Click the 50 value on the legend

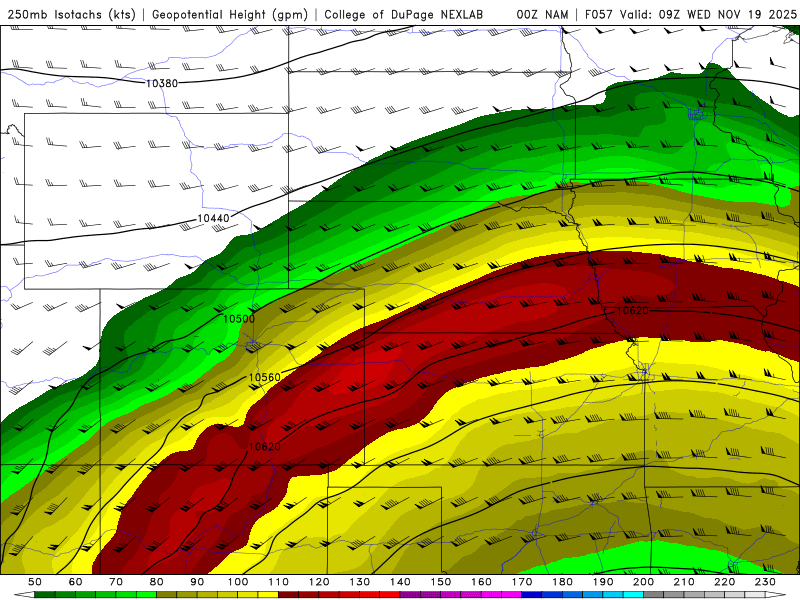click(35, 582)
